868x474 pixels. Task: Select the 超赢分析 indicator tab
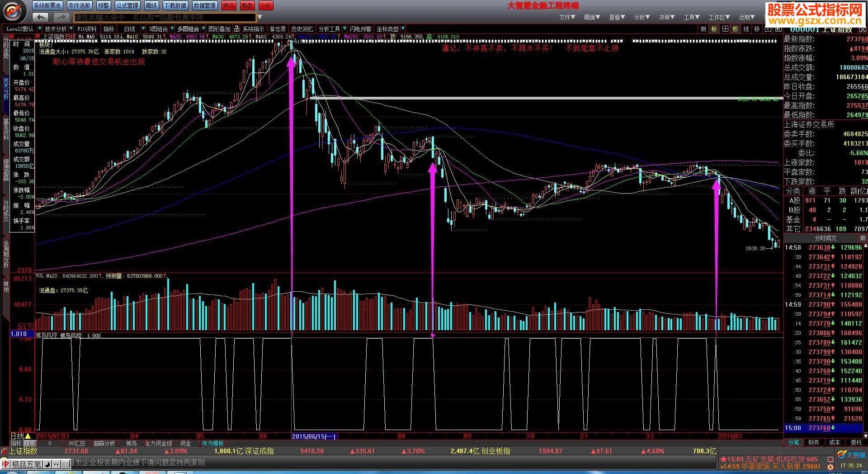point(104,444)
